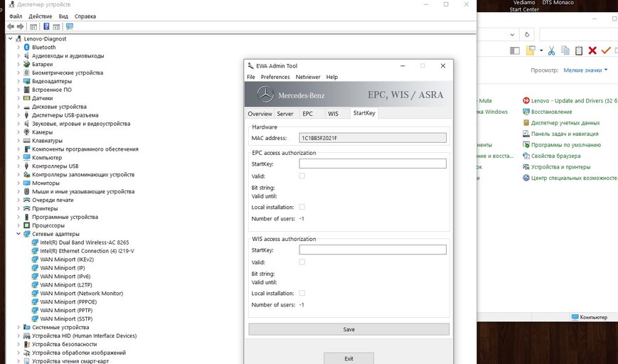The height and width of the screenshot is (364, 618).
Task: Toggle the preview pane icon in Control Panel
Action: tap(515, 50)
